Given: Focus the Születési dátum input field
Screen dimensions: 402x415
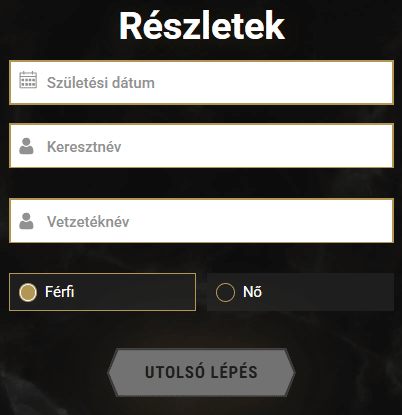Looking at the screenshot, I should [201, 82].
